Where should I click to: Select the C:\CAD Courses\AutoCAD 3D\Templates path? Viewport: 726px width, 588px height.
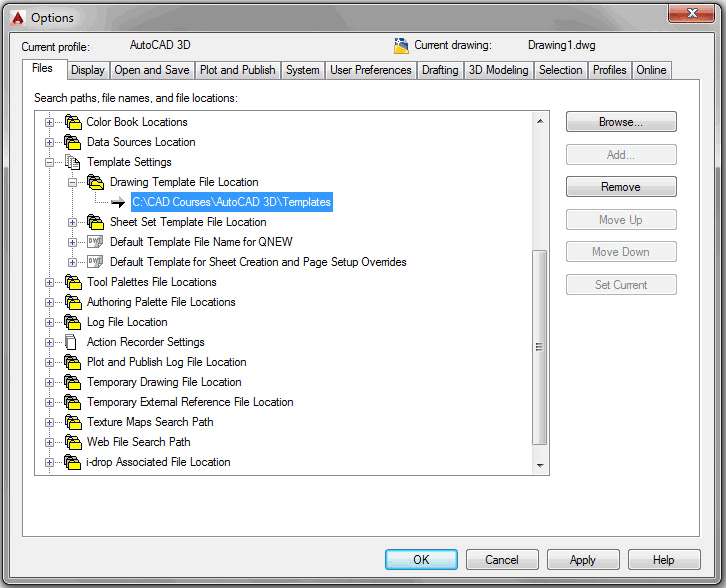point(231,202)
